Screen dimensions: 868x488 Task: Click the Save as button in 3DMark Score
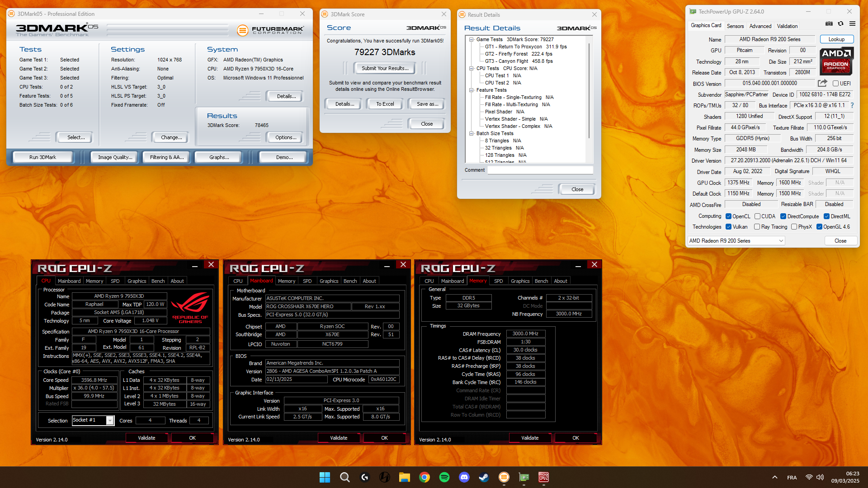[x=427, y=104]
